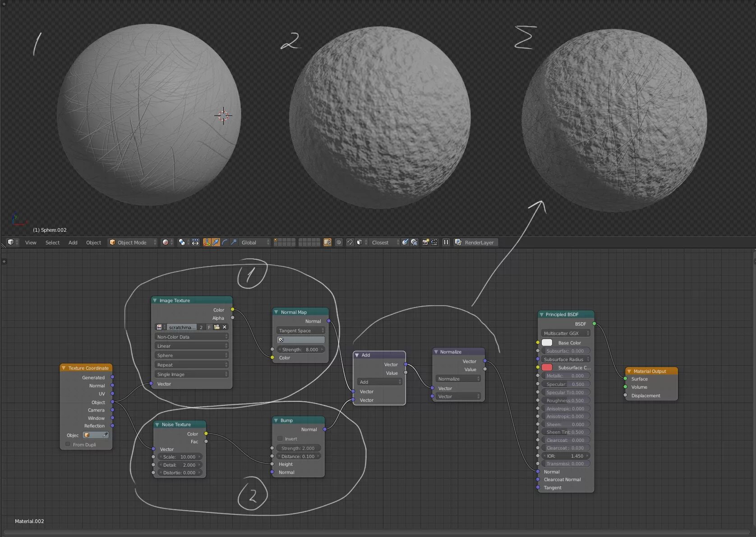Image resolution: width=756 pixels, height=537 pixels.
Task: Toggle lock camera and layers icon
Action: (x=327, y=242)
